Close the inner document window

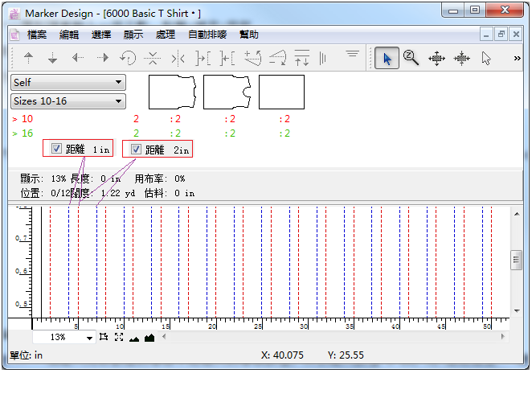tap(516, 35)
